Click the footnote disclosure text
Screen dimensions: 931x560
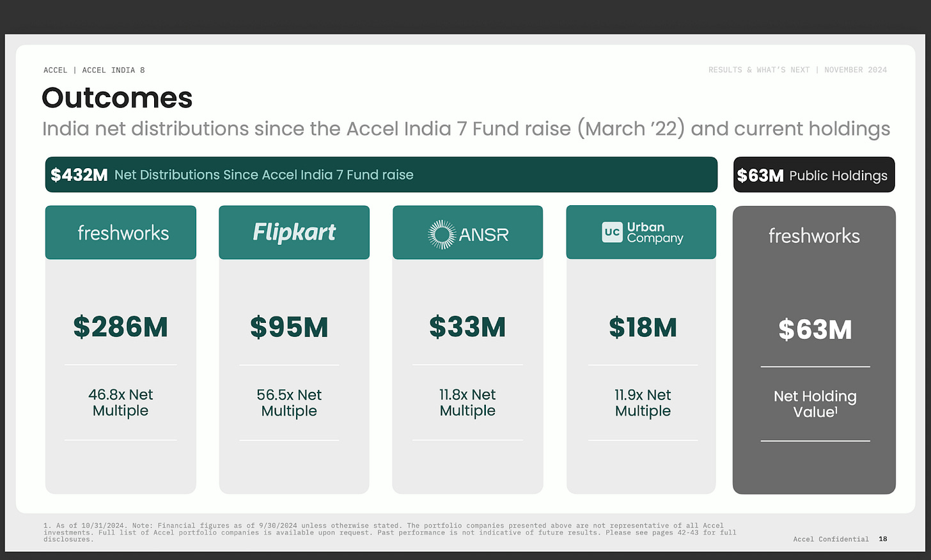coord(390,533)
